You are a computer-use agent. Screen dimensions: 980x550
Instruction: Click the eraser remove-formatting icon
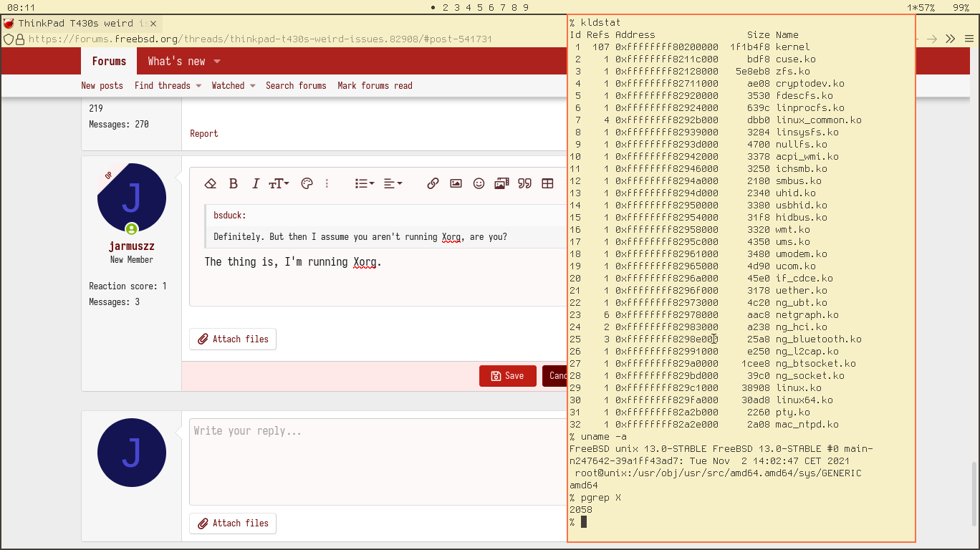pos(210,183)
